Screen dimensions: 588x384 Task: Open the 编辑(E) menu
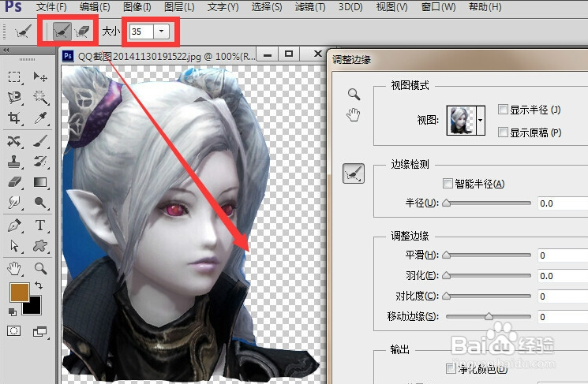[95, 7]
